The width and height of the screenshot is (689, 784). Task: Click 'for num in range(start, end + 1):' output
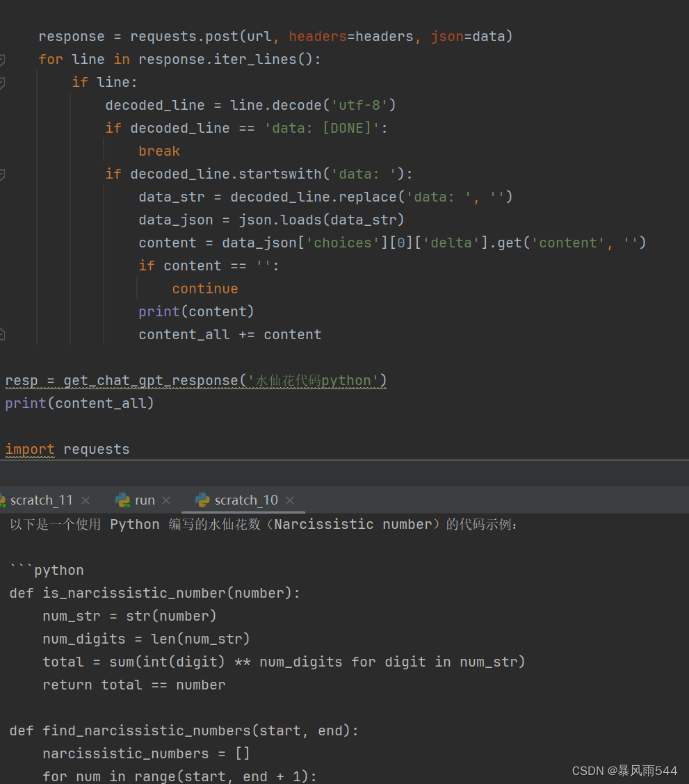tap(179, 776)
